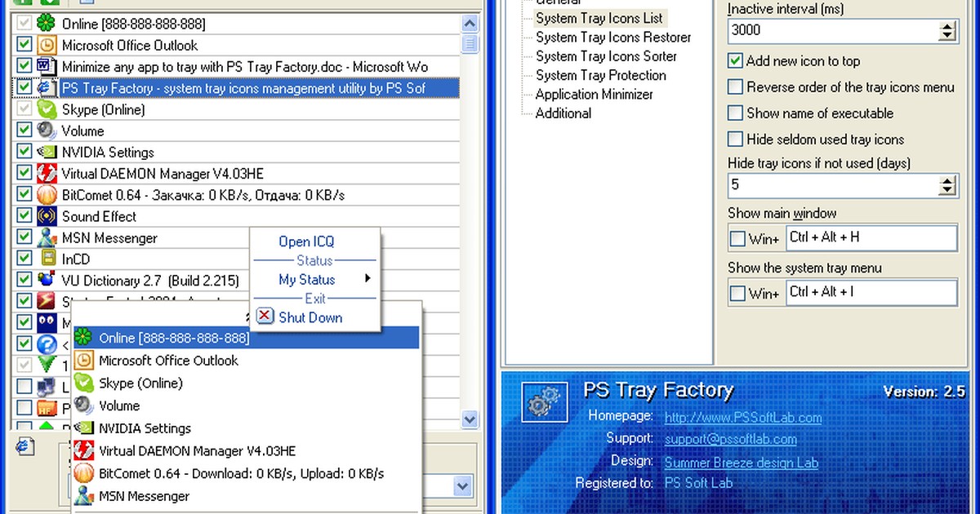Select the MSN Messenger icon in the popup menu
This screenshot has height=514, width=980.
point(84,496)
